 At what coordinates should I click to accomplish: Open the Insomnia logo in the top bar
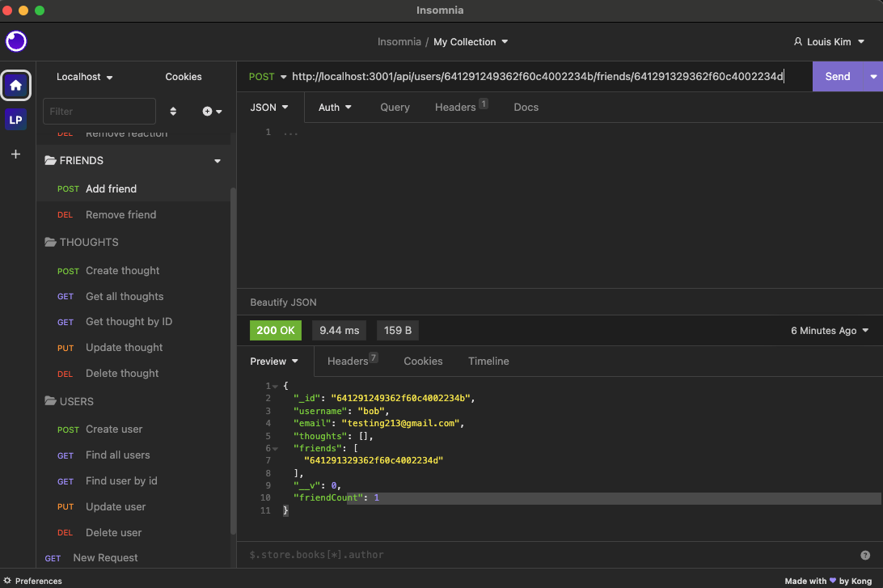tap(15, 41)
